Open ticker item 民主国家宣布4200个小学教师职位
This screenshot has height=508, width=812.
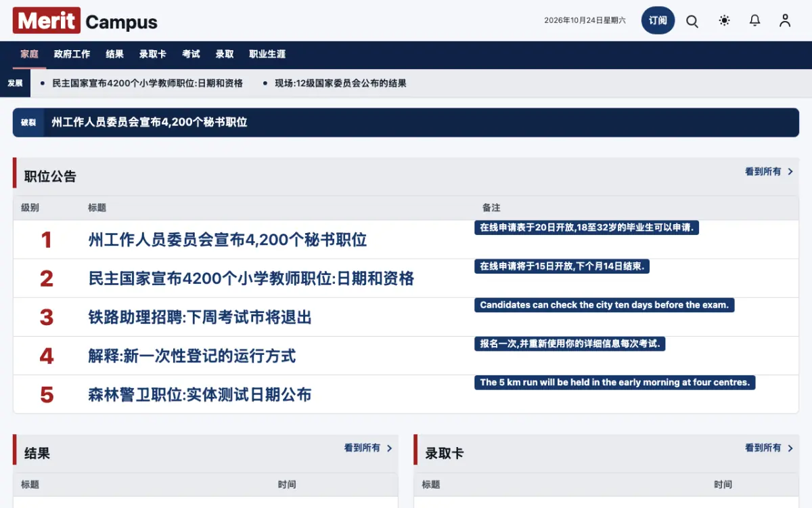click(148, 83)
